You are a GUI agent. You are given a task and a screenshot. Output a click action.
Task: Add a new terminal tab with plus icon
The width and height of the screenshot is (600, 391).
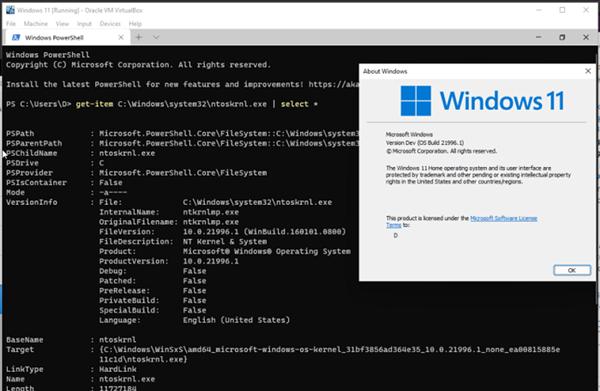click(139, 37)
